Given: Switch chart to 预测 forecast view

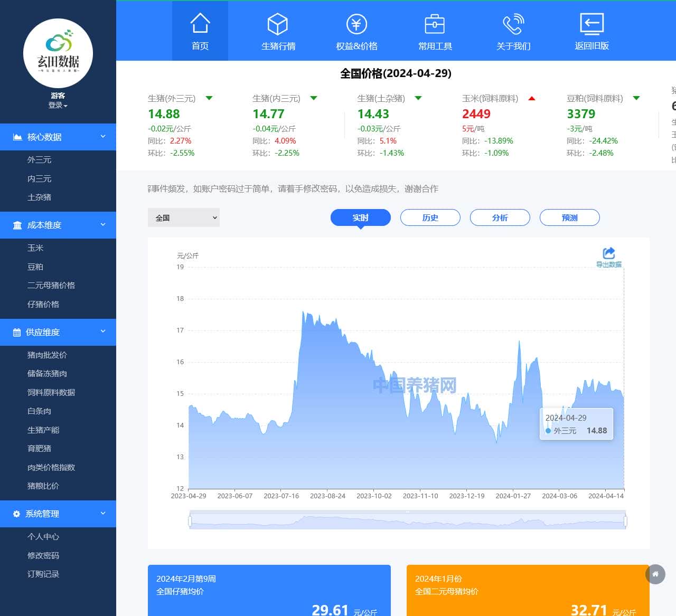Looking at the screenshot, I should coord(570,217).
